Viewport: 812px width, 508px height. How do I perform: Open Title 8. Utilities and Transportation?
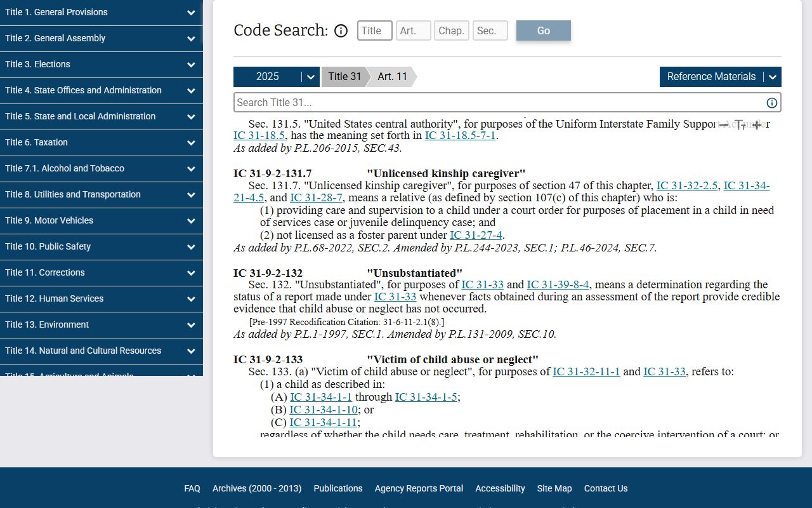[x=101, y=195]
